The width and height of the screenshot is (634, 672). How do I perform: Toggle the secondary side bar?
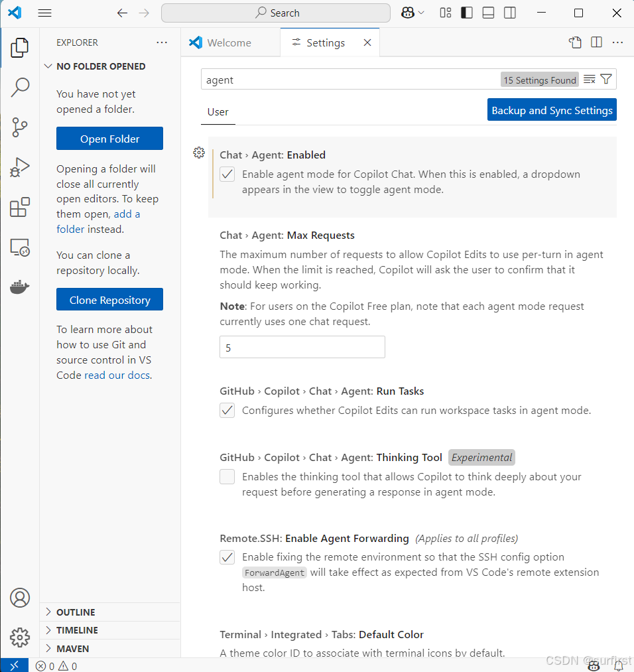click(510, 13)
